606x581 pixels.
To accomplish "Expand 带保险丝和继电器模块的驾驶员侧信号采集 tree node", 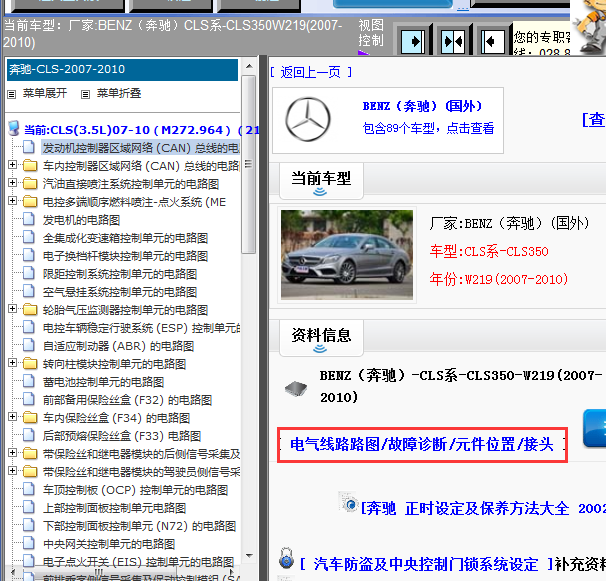I will pyautogui.click(x=12, y=470).
